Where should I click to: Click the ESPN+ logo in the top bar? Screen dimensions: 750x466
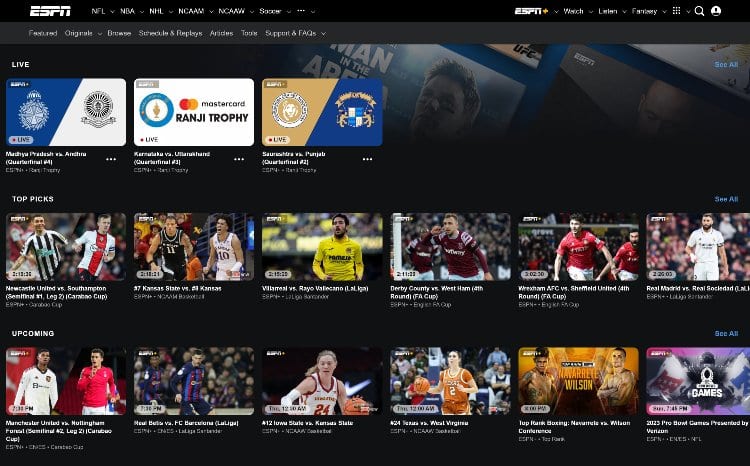tap(531, 11)
